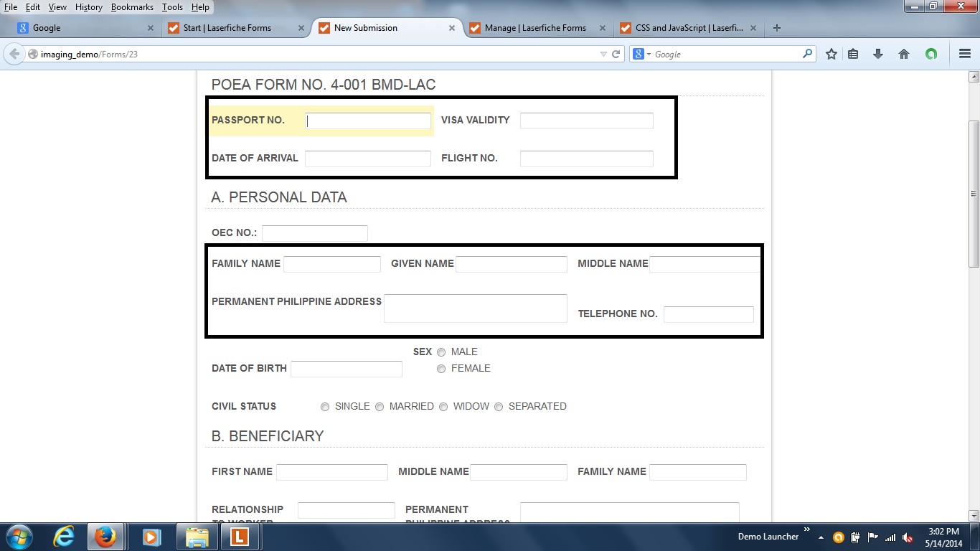
Task: Open the Action Center flag icon
Action: point(873,537)
